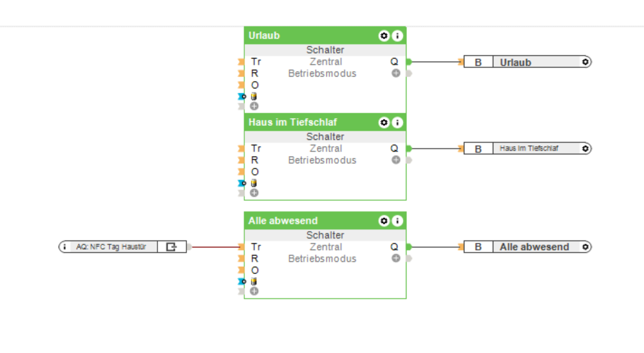Click info icon on Urlaub block
This screenshot has width=644, height=353.
coord(397,36)
